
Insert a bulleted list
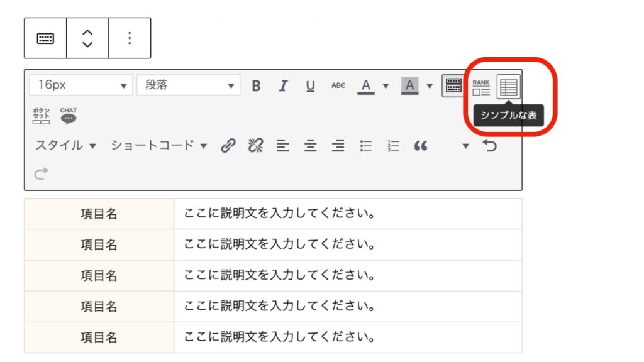click(365, 146)
